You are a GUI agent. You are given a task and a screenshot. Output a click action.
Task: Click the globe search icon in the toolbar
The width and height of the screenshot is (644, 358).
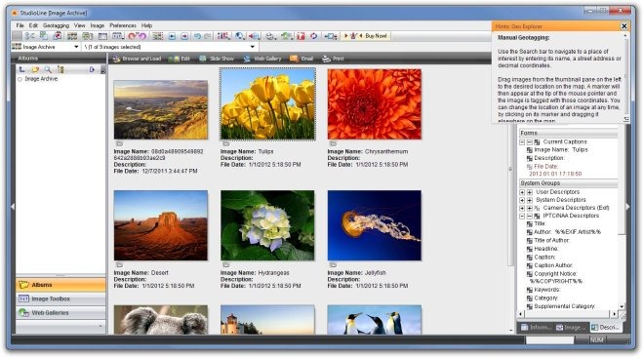click(x=239, y=36)
